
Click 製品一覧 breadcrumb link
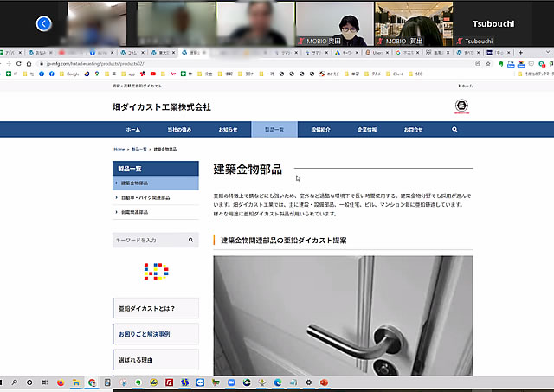coord(139,150)
